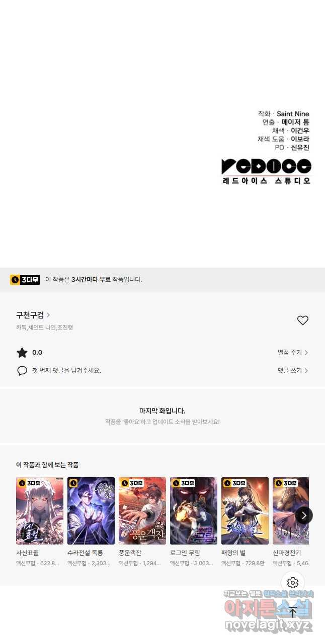Click the scroll-to-top arrow icon
The width and height of the screenshot is (325, 644).
click(x=293, y=612)
